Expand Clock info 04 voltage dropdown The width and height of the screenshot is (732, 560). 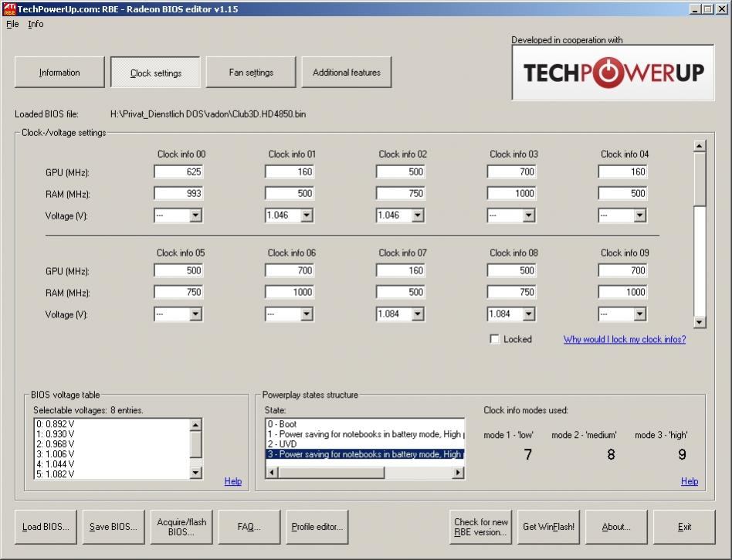click(640, 216)
